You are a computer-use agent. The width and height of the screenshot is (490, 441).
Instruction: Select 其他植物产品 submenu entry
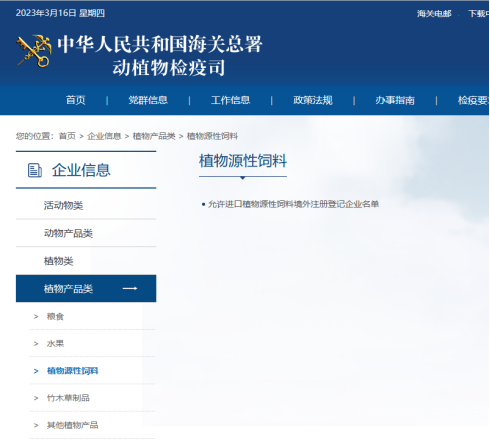click(x=73, y=425)
